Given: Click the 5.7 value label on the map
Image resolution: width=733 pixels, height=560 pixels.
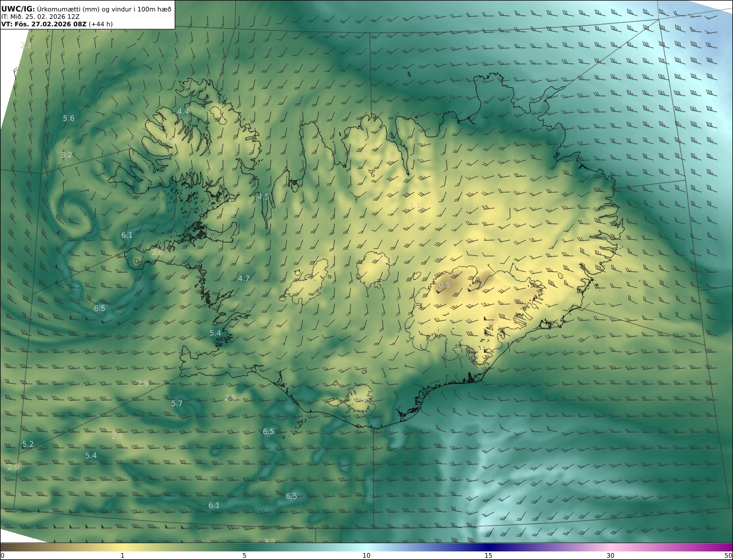Looking at the screenshot, I should click(177, 404).
